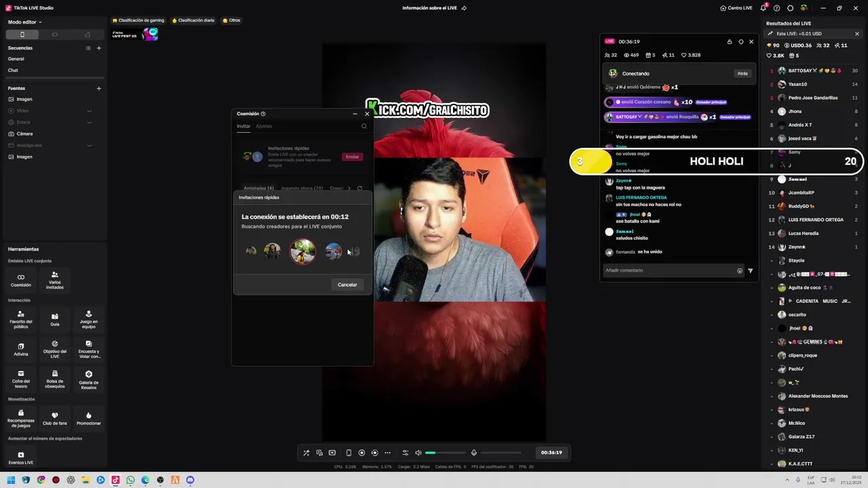The height and width of the screenshot is (488, 868).
Task: Open the LIVE FEST 25 banner
Action: pos(135,34)
